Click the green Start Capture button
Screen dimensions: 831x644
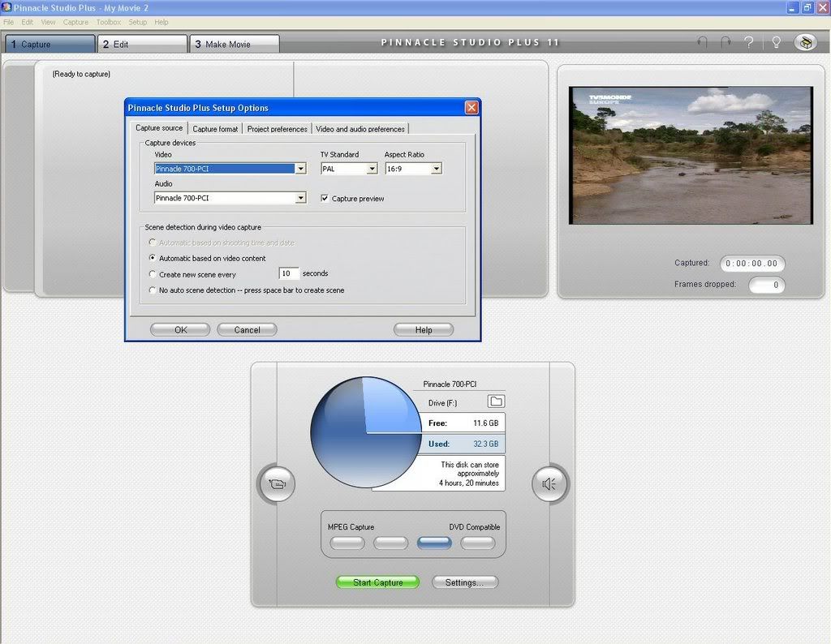(378, 582)
